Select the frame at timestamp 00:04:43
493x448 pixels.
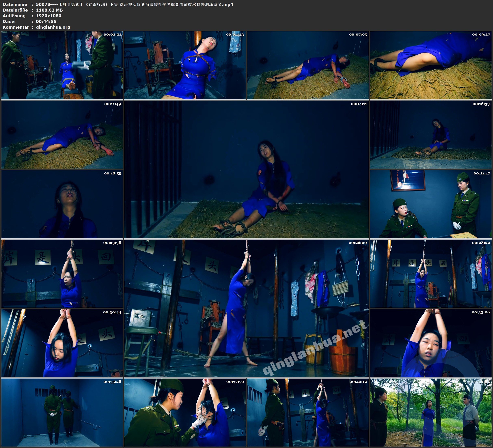(x=185, y=65)
